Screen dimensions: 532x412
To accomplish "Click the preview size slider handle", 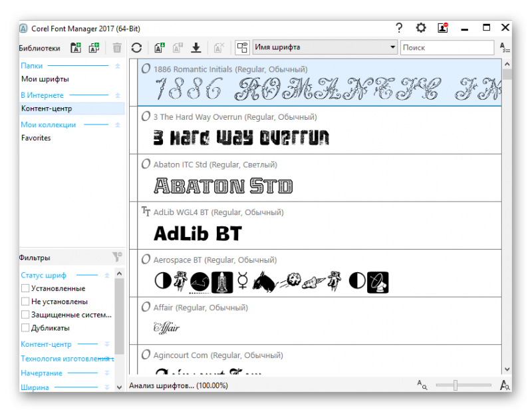I will click(456, 385).
